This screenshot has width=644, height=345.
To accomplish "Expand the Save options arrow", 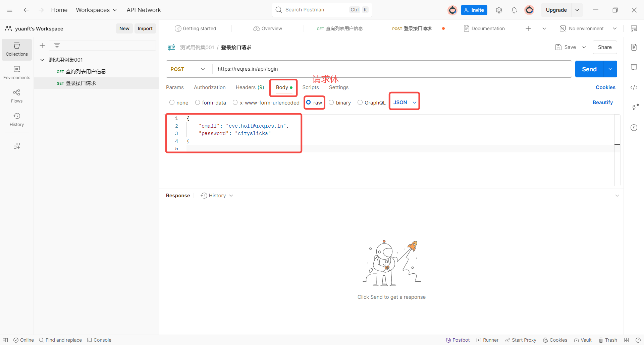I will pyautogui.click(x=584, y=47).
